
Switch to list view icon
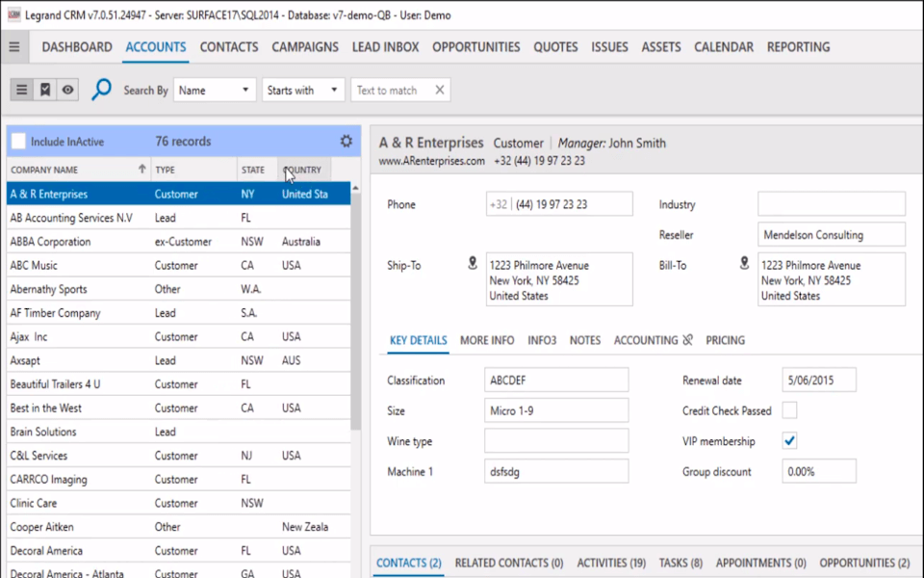[x=22, y=91]
